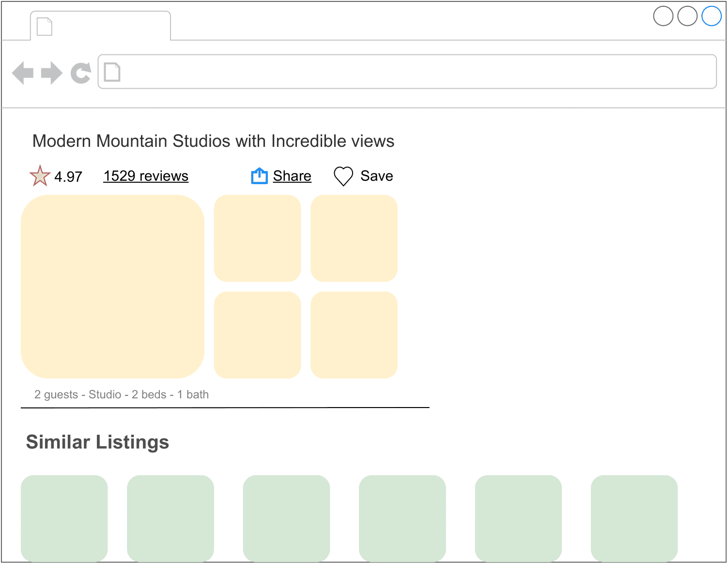Click the page icon in the address bar
The image size is (728, 567).
tap(112, 72)
